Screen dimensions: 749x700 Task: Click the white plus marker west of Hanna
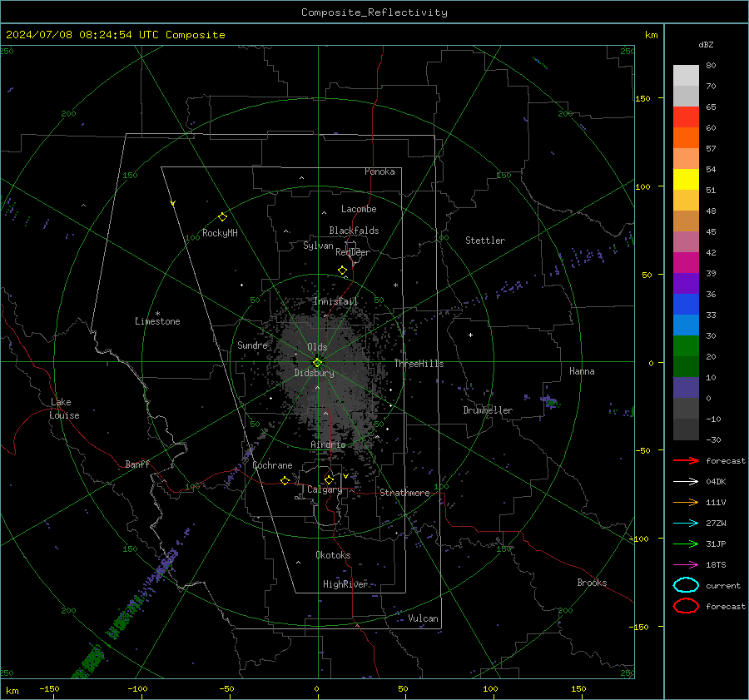pyautogui.click(x=470, y=335)
